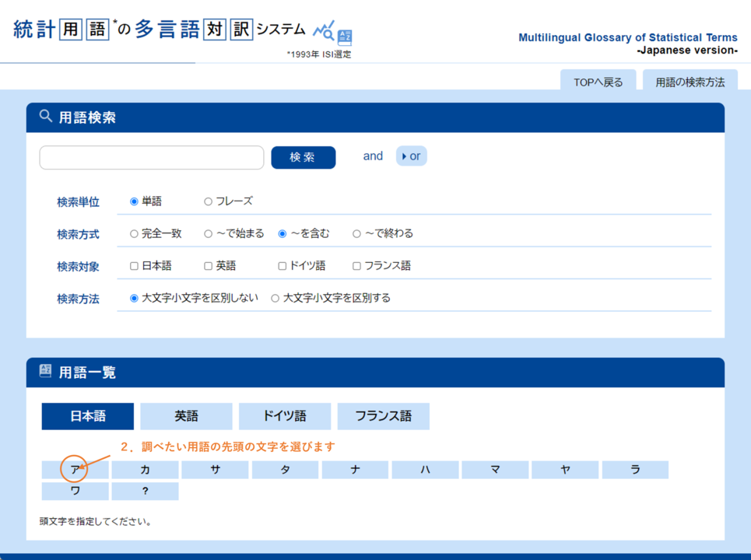
Task: Click the book icon beside 用語一覧
Action: [x=46, y=372]
